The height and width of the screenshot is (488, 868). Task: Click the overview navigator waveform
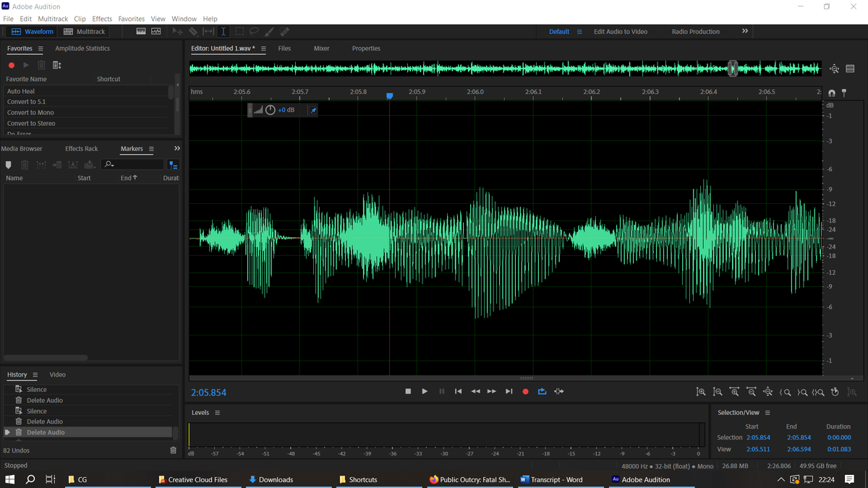(x=505, y=69)
